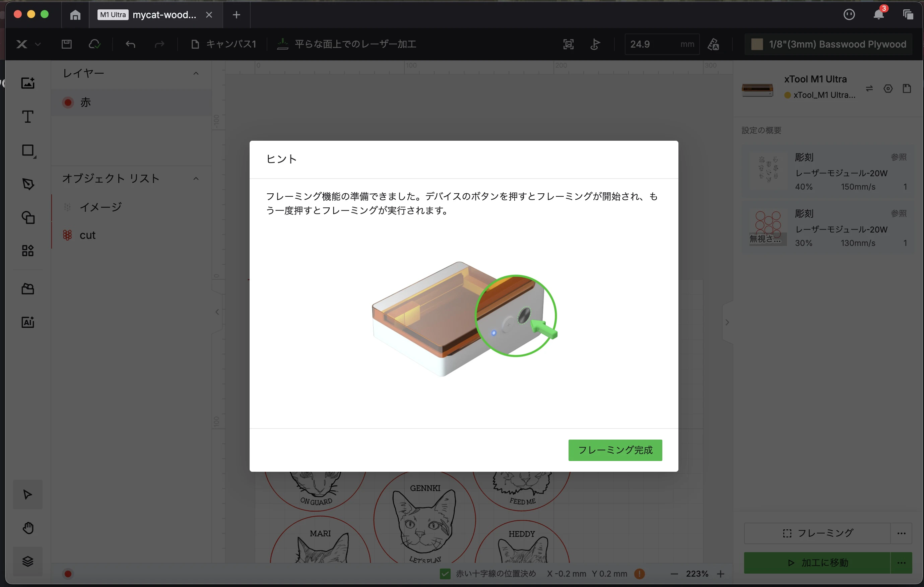The image size is (924, 587).
Task: Collapse the オブジェクト リスト section
Action: [x=196, y=178]
